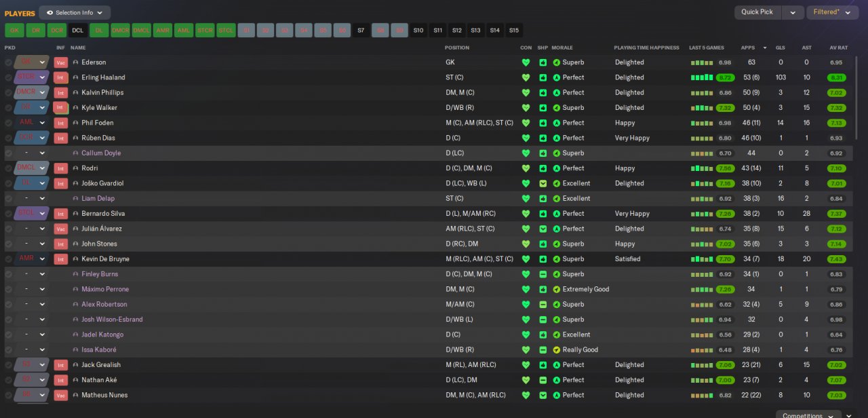Open the Competitions dropdown

click(x=809, y=415)
